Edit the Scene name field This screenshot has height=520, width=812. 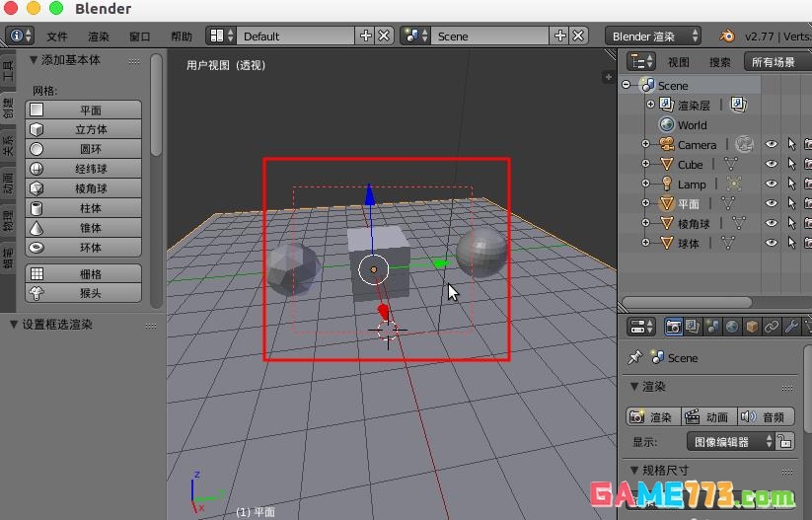coord(490,37)
